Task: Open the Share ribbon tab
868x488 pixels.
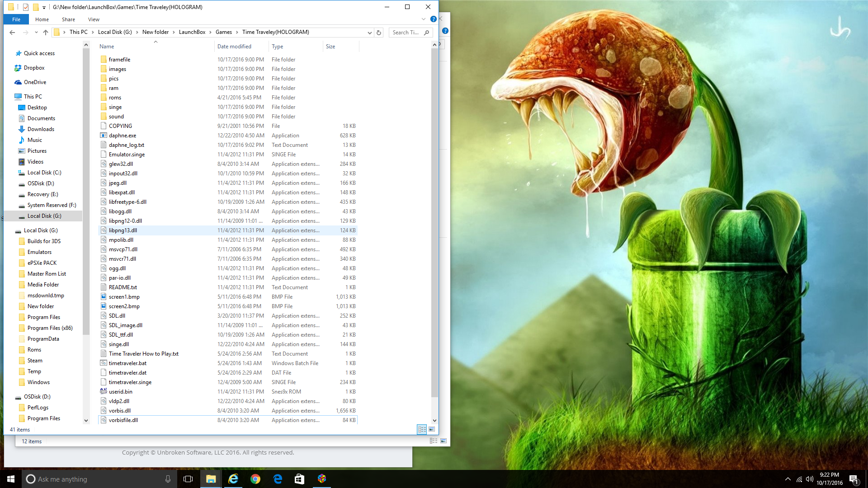Action: (x=69, y=19)
